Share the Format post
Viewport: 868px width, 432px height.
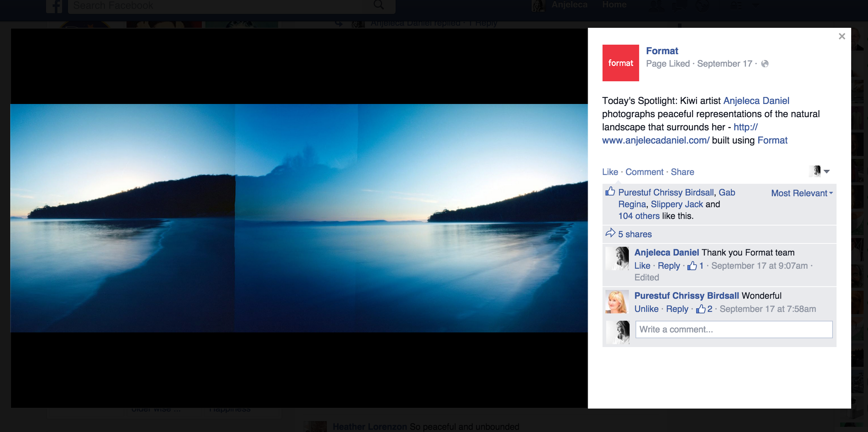(682, 172)
